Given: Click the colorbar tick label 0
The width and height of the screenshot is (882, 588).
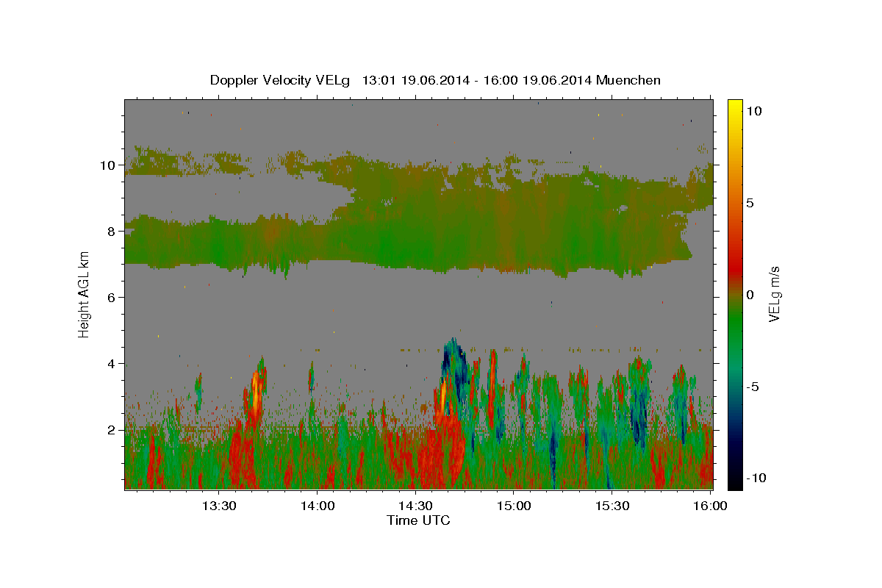Looking at the screenshot, I should point(750,295).
